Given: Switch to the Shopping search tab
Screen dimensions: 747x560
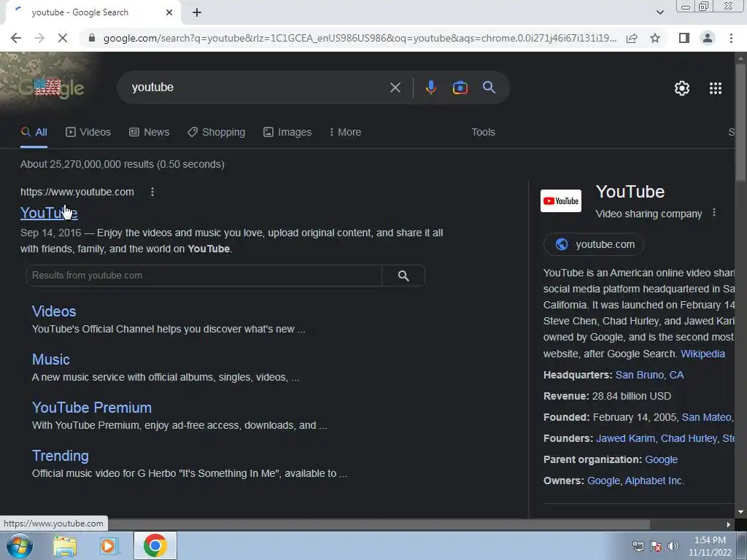Looking at the screenshot, I should click(x=216, y=133).
